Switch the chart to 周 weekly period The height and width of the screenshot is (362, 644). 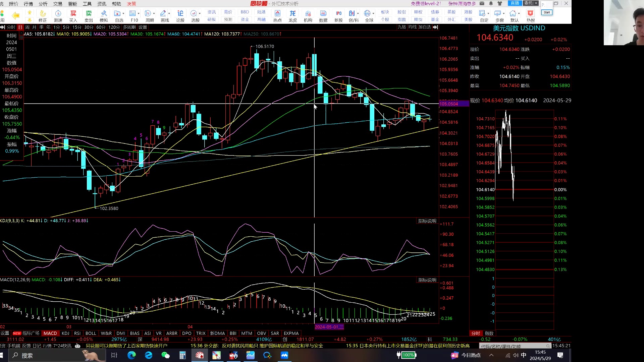pos(27,27)
